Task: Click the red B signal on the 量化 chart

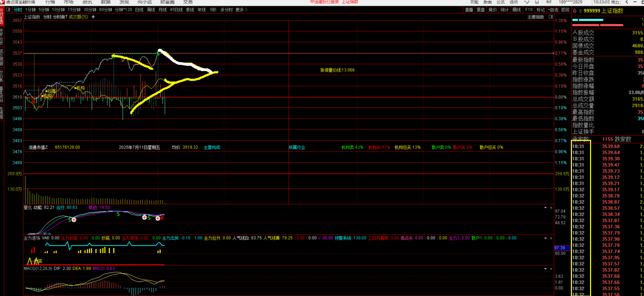Action: pyautogui.click(x=162, y=218)
